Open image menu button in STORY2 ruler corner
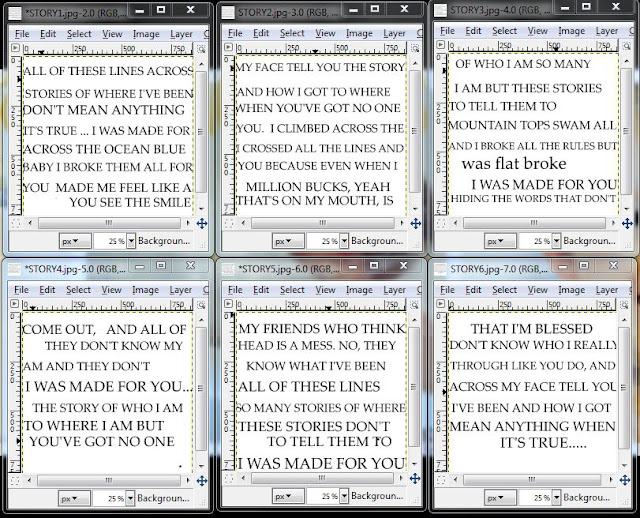This screenshot has width=640, height=518. click(228, 47)
